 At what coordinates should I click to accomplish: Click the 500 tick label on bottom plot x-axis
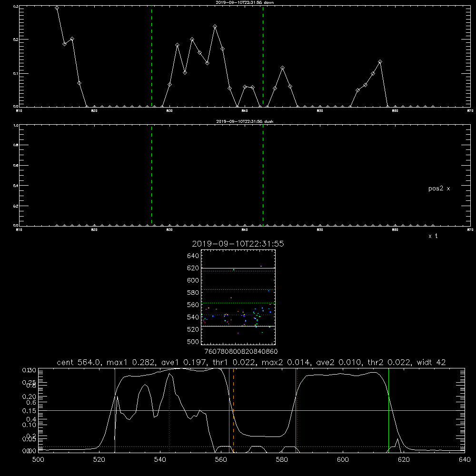tap(38, 460)
